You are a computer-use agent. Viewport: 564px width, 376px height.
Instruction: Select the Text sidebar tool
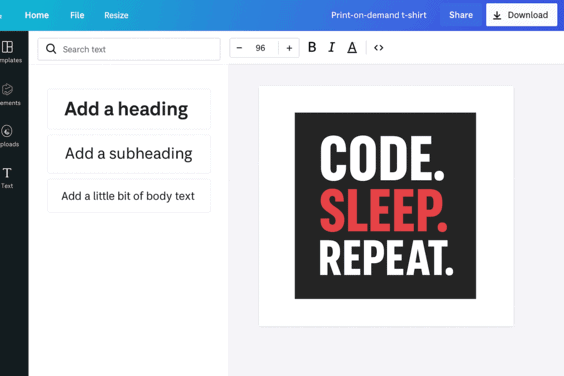tap(7, 178)
